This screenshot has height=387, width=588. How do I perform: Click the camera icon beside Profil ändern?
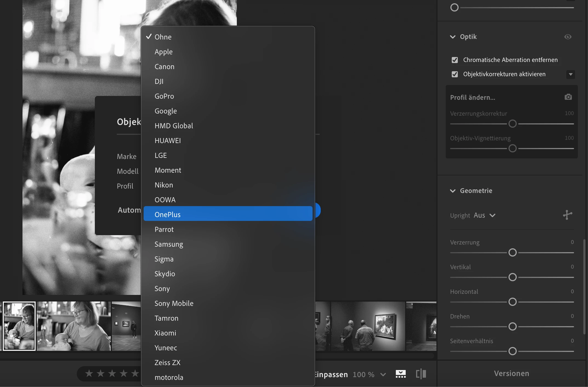pyautogui.click(x=568, y=97)
